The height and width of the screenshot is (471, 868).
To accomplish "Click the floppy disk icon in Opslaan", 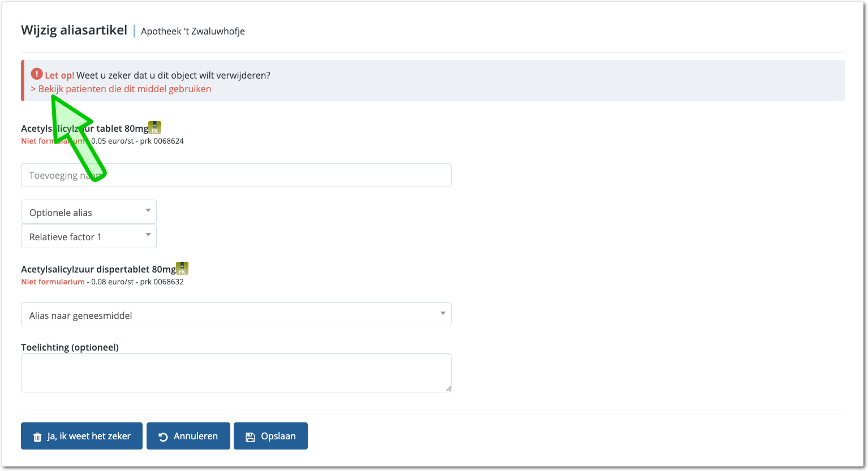I will (x=250, y=437).
